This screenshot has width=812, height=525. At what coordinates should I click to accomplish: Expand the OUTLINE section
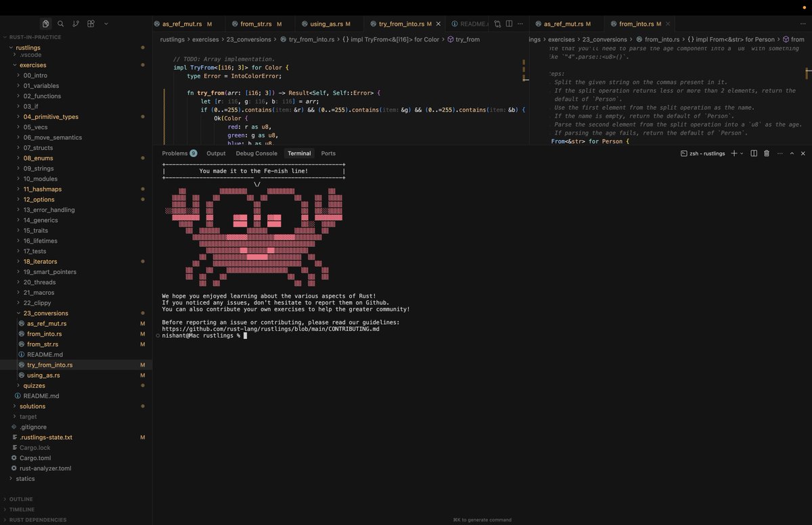(21, 499)
